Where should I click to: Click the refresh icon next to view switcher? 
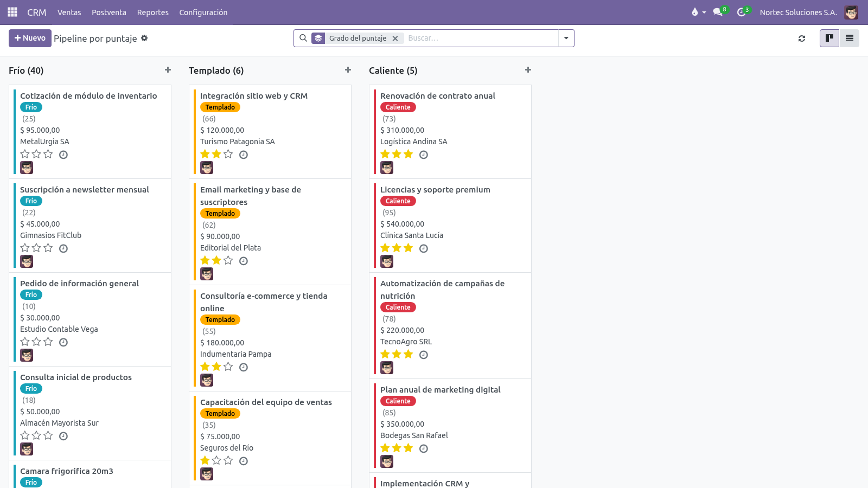point(802,38)
